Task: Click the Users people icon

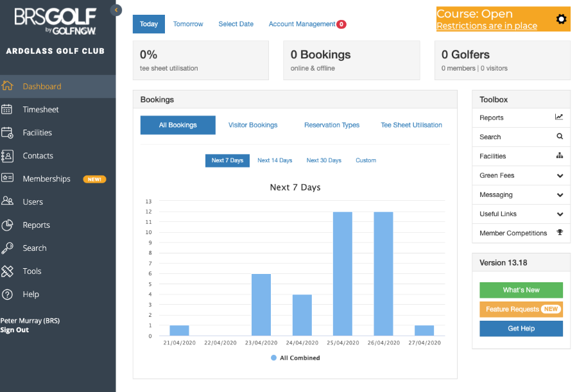Action: (x=7, y=201)
